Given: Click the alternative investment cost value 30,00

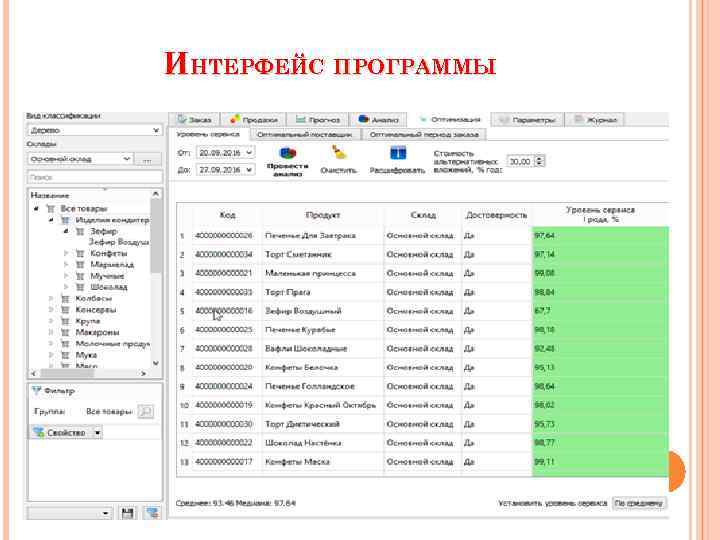Looking at the screenshot, I should [x=520, y=161].
